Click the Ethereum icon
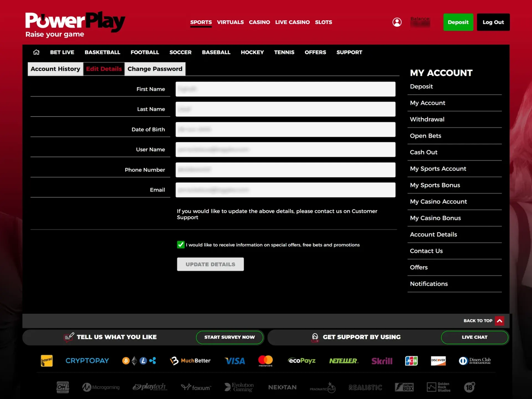This screenshot has height=399, width=532. click(134, 361)
